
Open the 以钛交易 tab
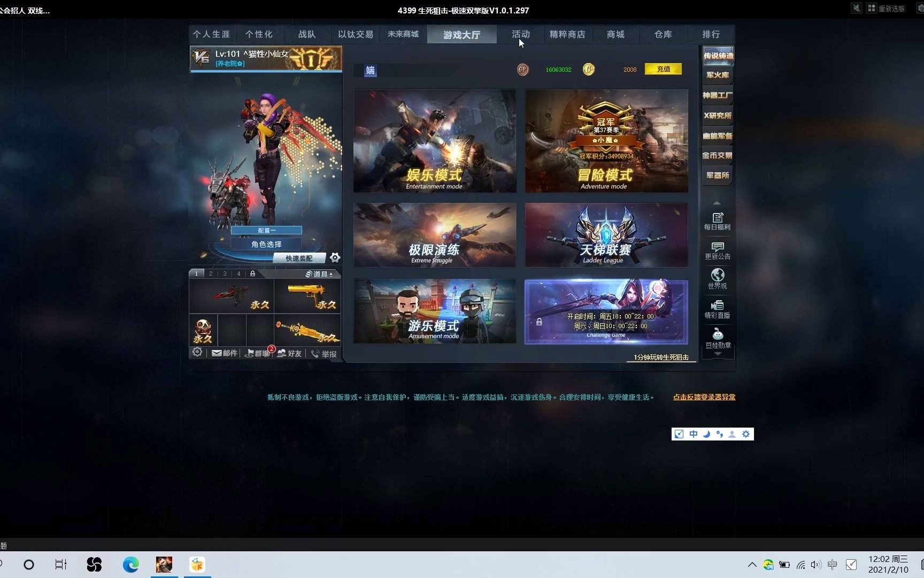coord(356,34)
